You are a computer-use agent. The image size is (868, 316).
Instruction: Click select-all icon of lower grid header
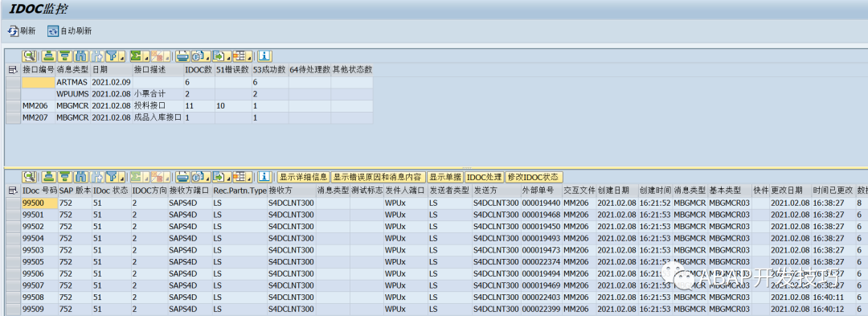pos(14,191)
